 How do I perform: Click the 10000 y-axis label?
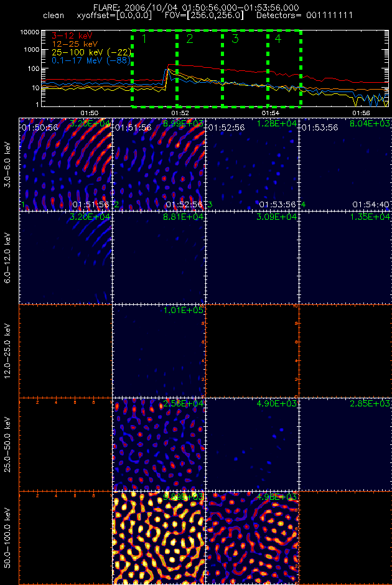click(x=30, y=32)
